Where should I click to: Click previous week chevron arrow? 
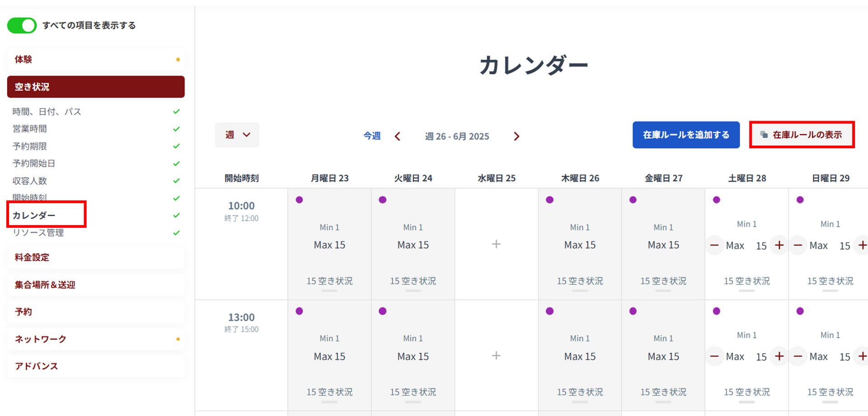click(x=397, y=137)
